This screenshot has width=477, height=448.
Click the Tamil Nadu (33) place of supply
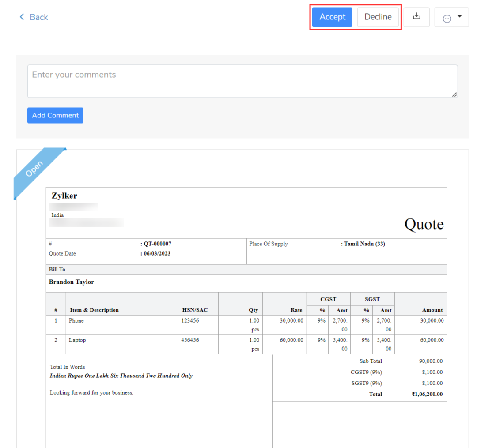click(363, 244)
